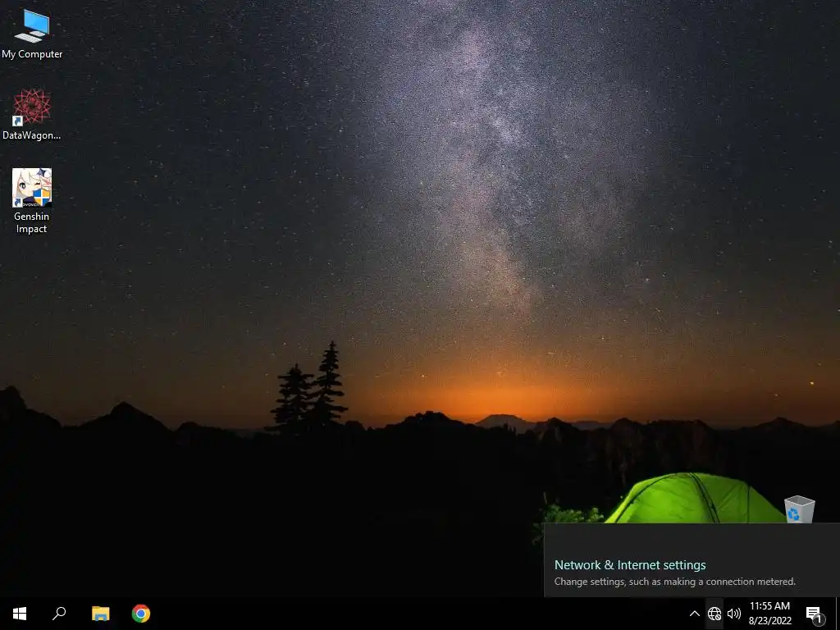Show hidden system tray icons
Viewport: 840px width, 630px height.
pos(694,614)
